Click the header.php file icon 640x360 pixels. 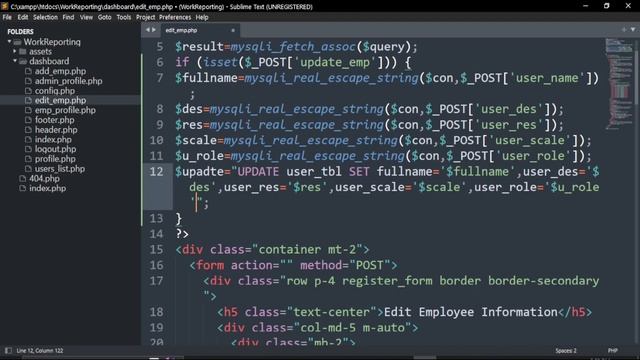(28, 130)
